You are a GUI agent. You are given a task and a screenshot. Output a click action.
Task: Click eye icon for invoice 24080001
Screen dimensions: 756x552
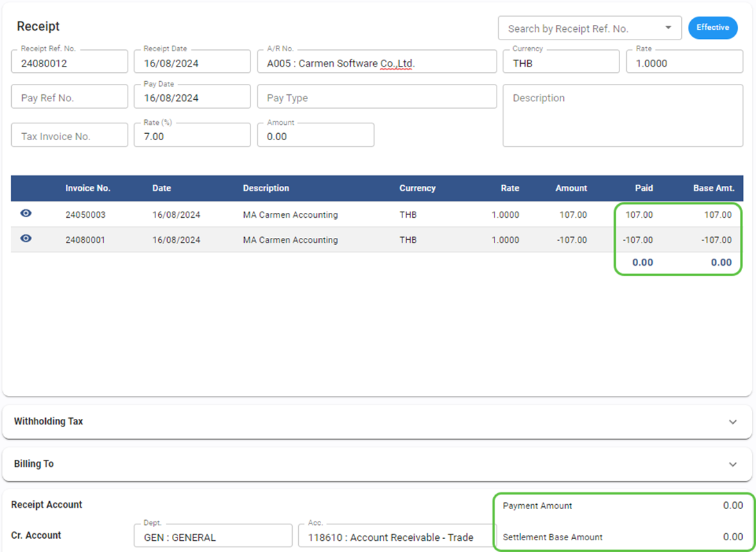[26, 239]
